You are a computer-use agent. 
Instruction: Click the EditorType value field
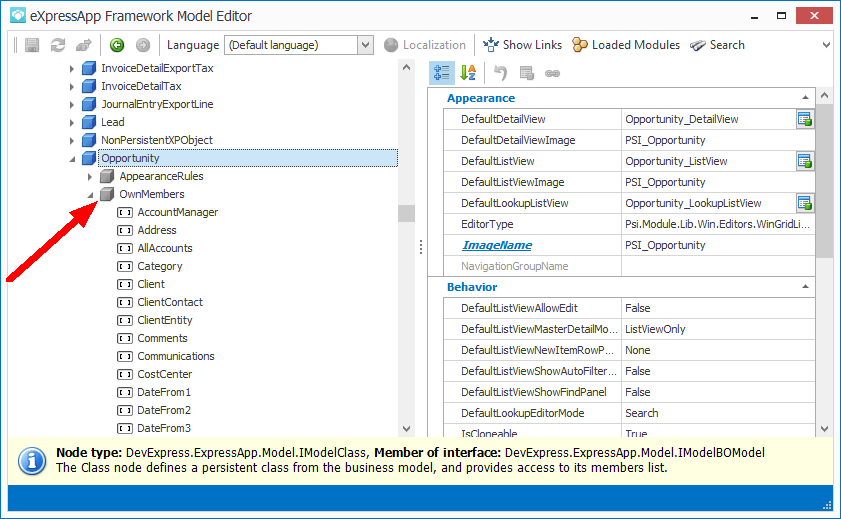(x=718, y=224)
